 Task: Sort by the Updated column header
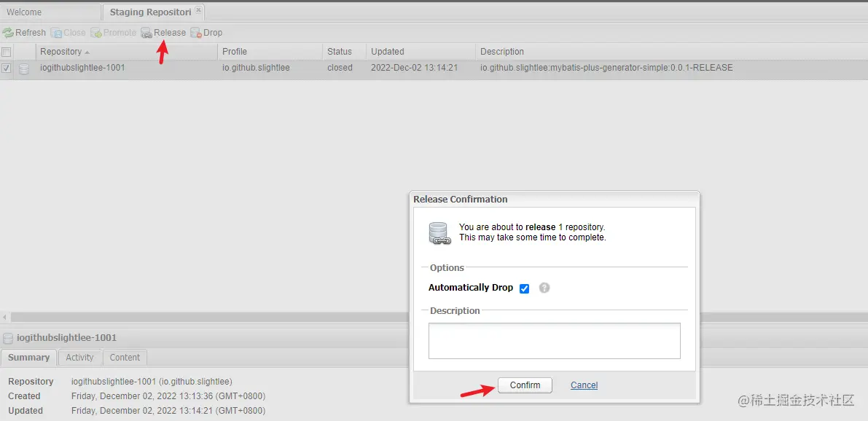tap(421, 52)
